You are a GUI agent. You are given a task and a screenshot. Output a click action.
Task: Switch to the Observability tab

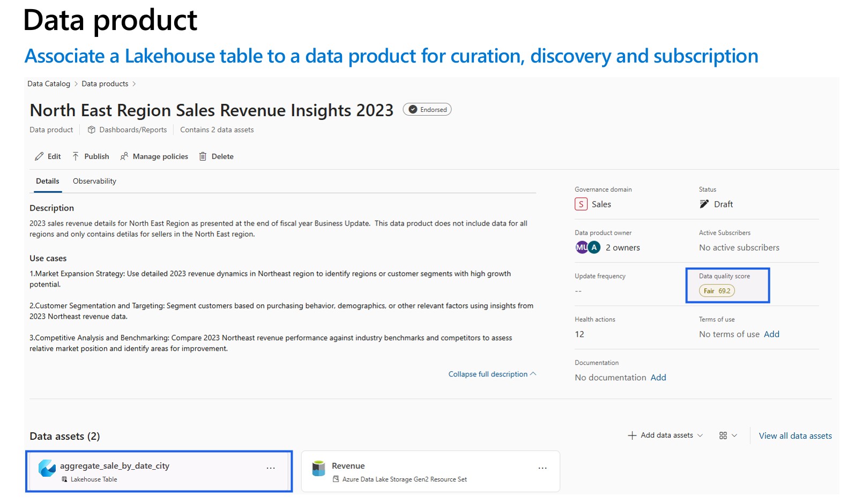94,181
